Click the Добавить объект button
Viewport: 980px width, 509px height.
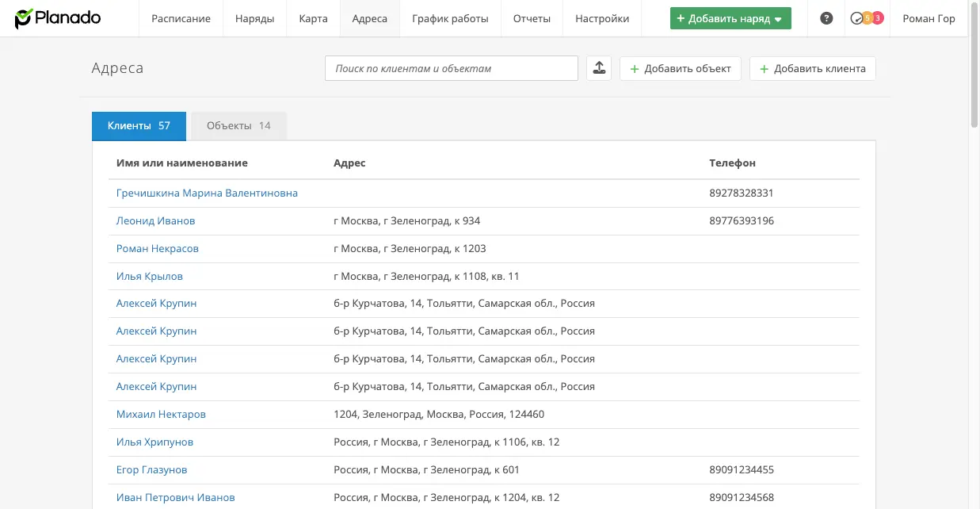[681, 68]
